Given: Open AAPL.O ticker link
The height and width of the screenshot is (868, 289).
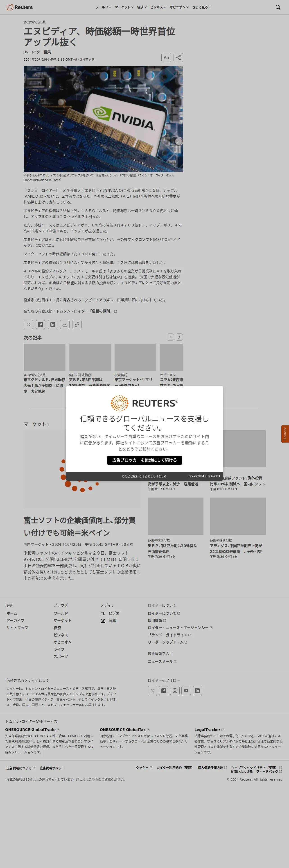Looking at the screenshot, I should tap(33, 196).
